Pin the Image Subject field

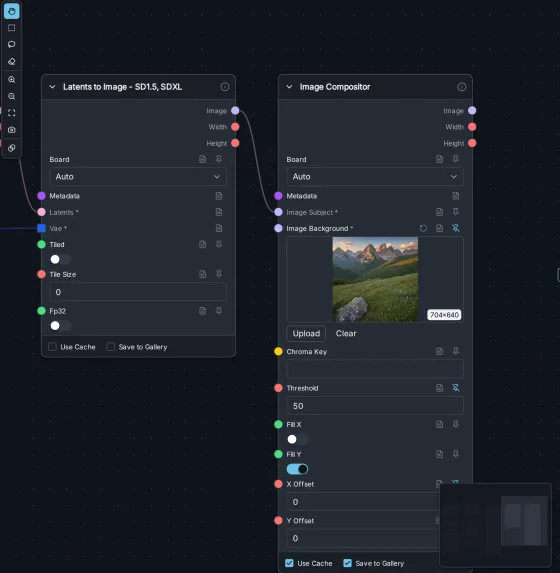coord(455,212)
